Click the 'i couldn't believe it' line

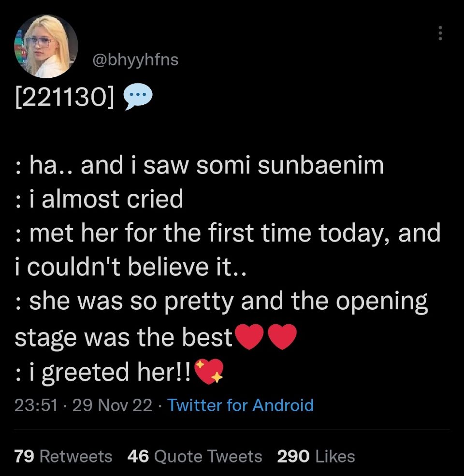(130, 267)
